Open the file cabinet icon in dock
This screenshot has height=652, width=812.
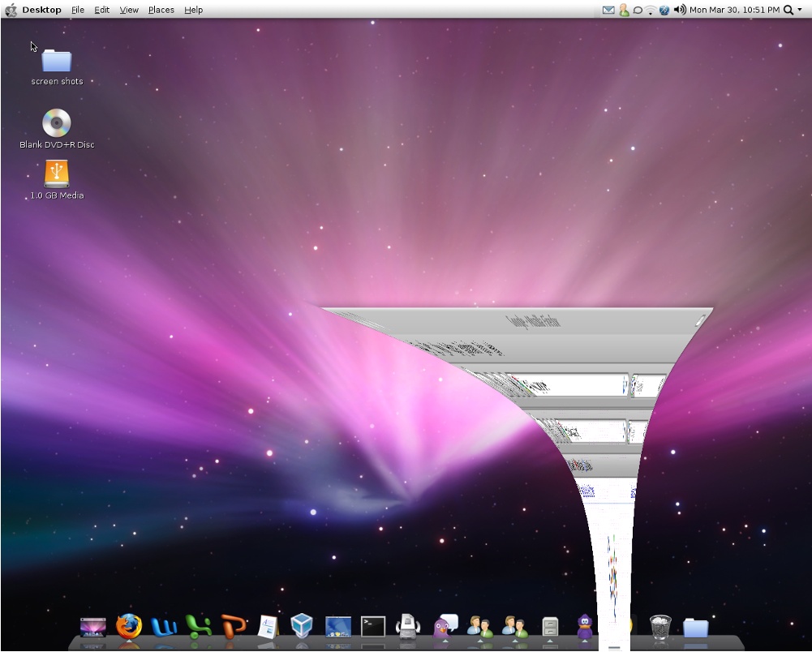(550, 627)
